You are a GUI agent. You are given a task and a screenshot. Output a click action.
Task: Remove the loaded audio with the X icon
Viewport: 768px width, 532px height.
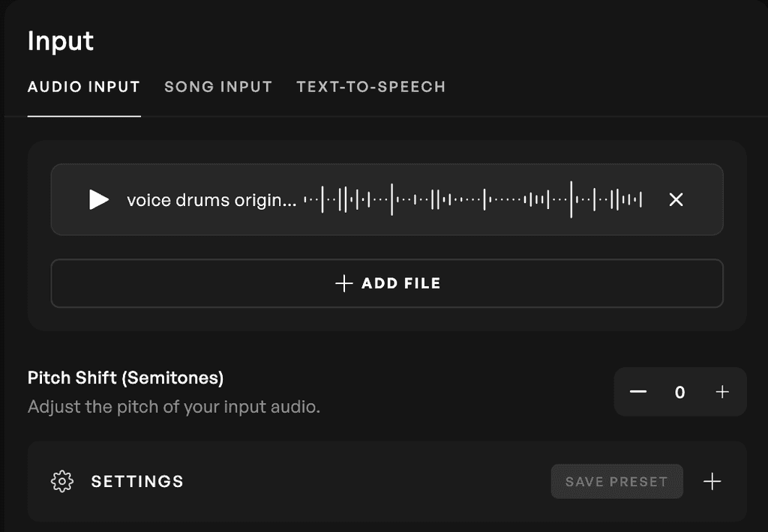click(676, 199)
